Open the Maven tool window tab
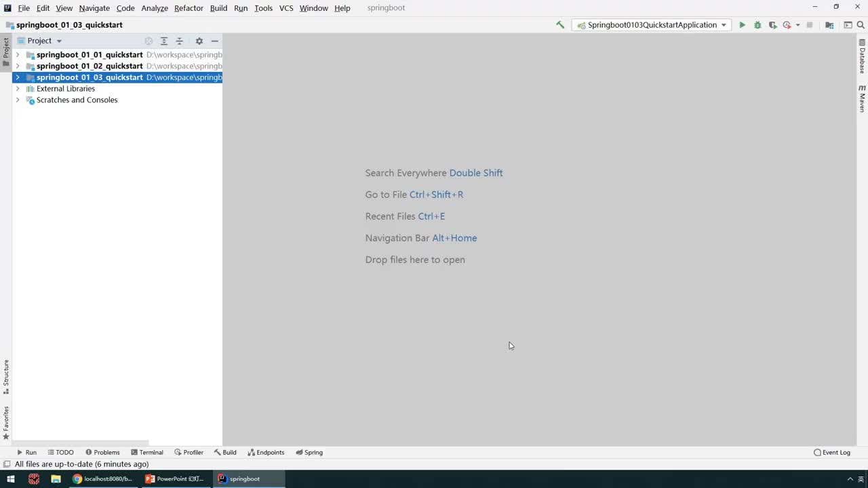 point(862,99)
